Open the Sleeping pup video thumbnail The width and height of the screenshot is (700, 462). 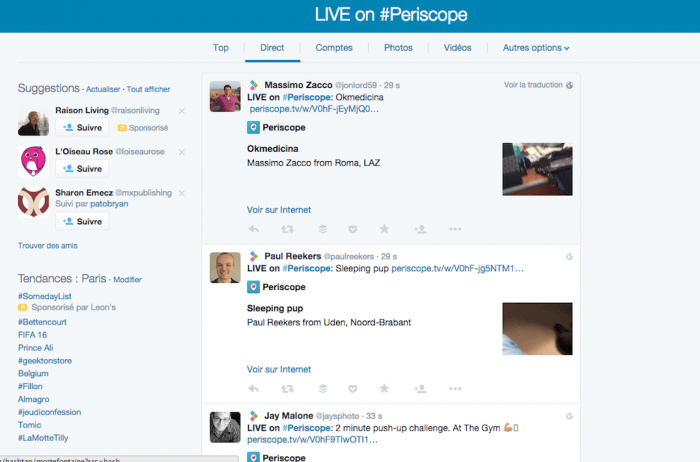538,329
